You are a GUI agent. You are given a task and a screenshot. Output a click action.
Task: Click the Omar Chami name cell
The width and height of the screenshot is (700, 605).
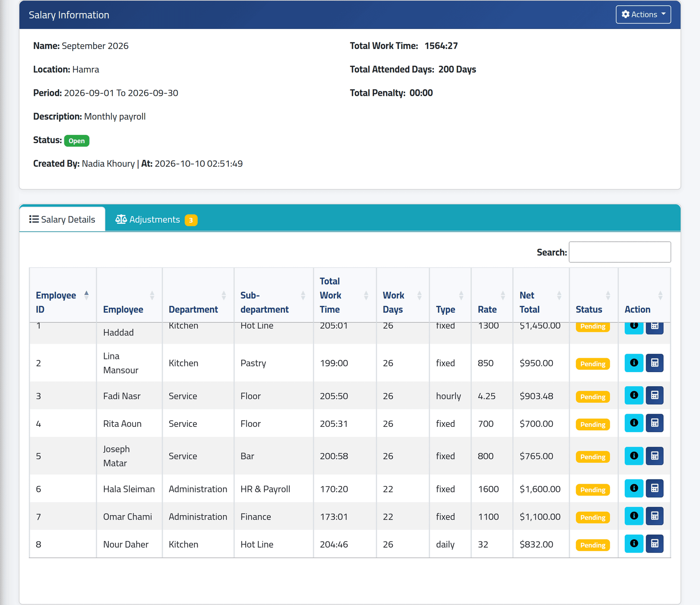click(x=129, y=517)
